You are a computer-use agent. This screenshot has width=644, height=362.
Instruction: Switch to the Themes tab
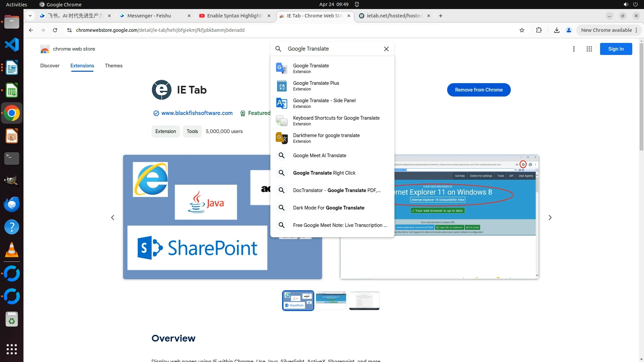tap(113, 66)
